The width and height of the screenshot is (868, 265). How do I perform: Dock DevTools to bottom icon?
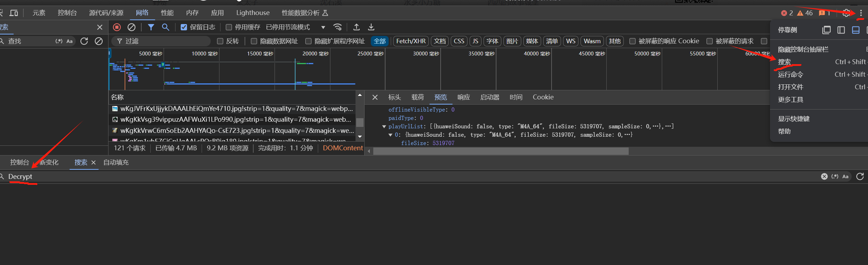[855, 30]
